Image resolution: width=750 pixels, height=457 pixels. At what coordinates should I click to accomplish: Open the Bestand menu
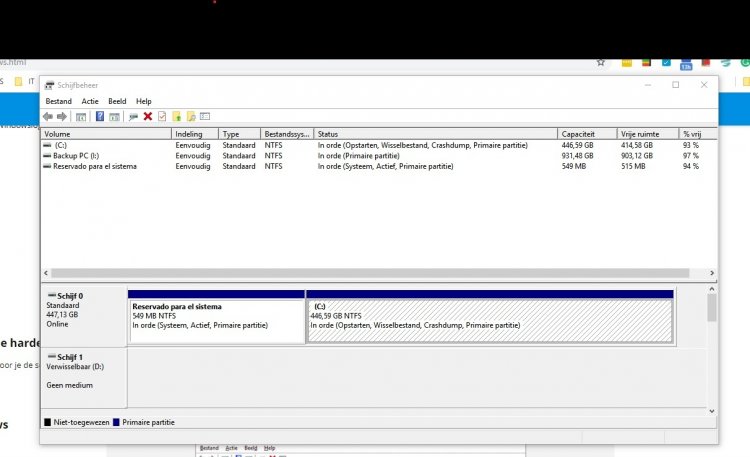pos(58,101)
